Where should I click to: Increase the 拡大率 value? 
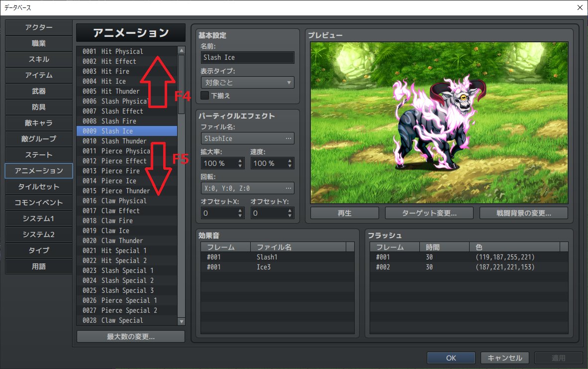click(x=240, y=160)
